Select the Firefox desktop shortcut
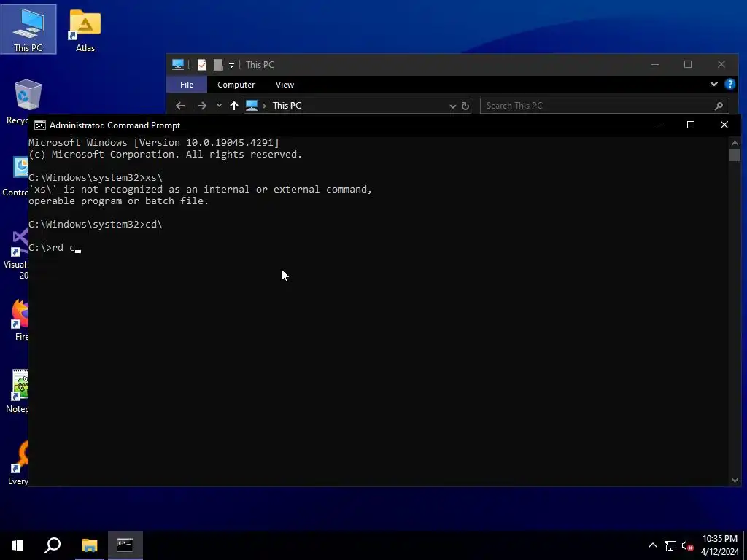747x560 pixels. pyautogui.click(x=20, y=320)
